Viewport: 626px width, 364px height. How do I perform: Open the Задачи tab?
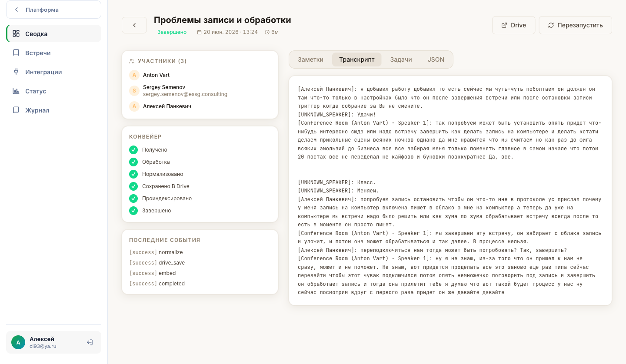(x=401, y=60)
